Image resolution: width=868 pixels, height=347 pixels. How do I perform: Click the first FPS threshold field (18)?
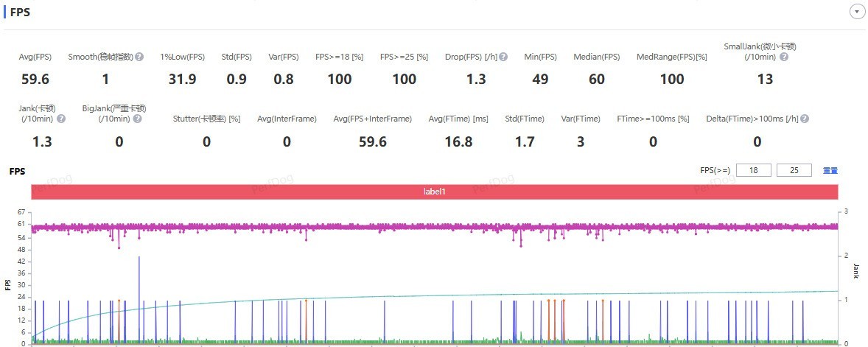[753, 170]
